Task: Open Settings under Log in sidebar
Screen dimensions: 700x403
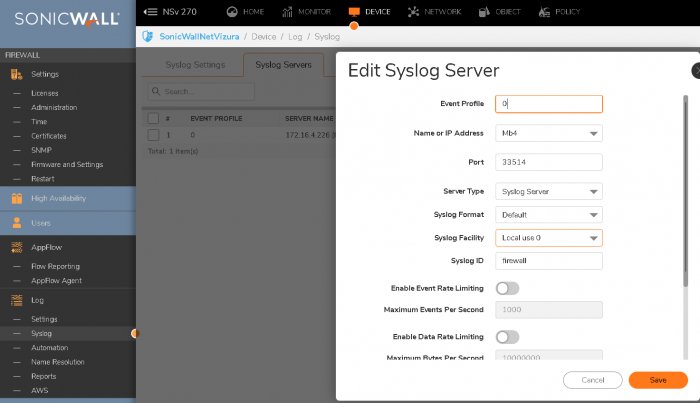Action: [x=44, y=319]
